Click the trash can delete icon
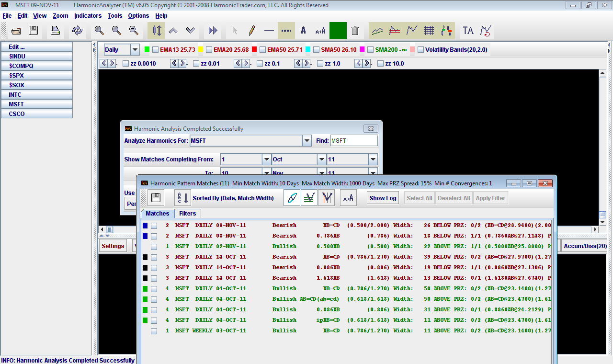The image size is (613, 364). tap(355, 31)
